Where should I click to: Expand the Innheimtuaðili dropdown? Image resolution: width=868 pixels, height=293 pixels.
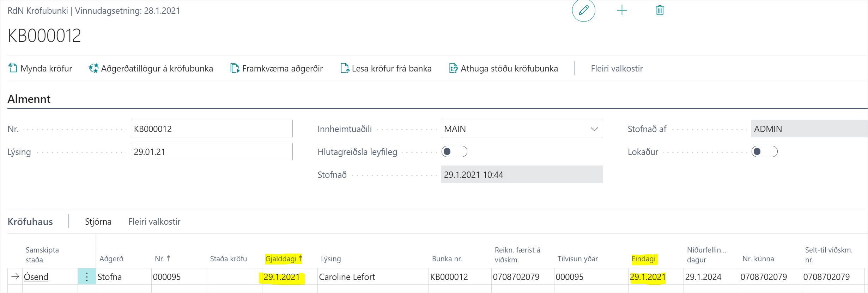point(594,129)
